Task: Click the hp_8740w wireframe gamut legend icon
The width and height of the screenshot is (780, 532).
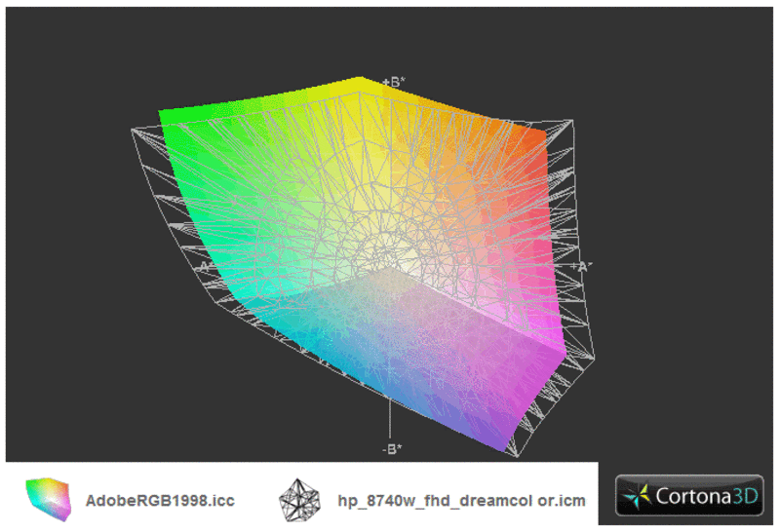Action: tap(299, 500)
